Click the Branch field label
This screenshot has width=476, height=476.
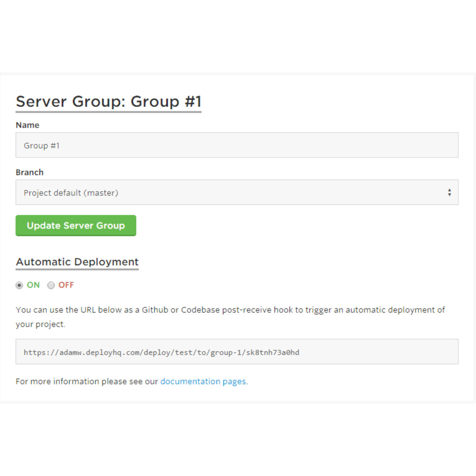29,172
